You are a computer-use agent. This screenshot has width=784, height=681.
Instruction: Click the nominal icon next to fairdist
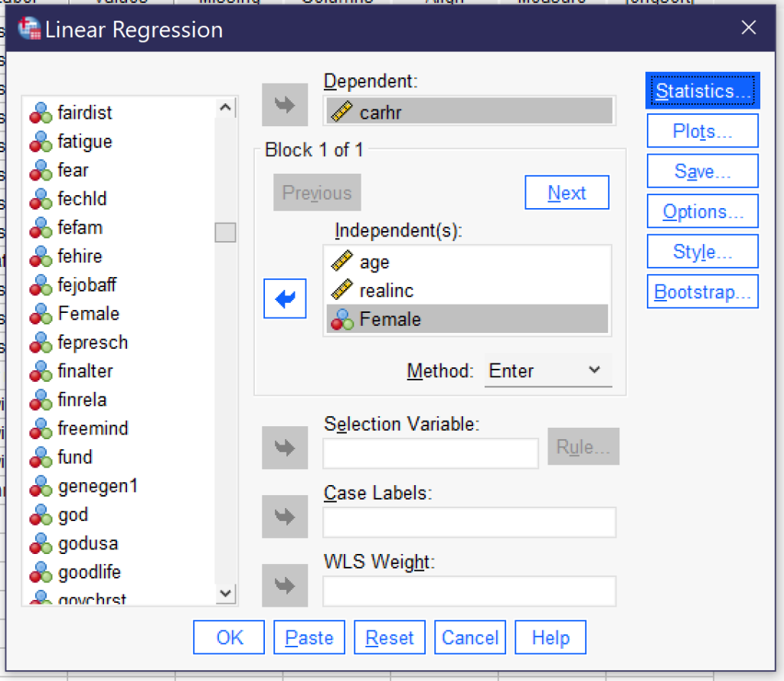[x=41, y=112]
